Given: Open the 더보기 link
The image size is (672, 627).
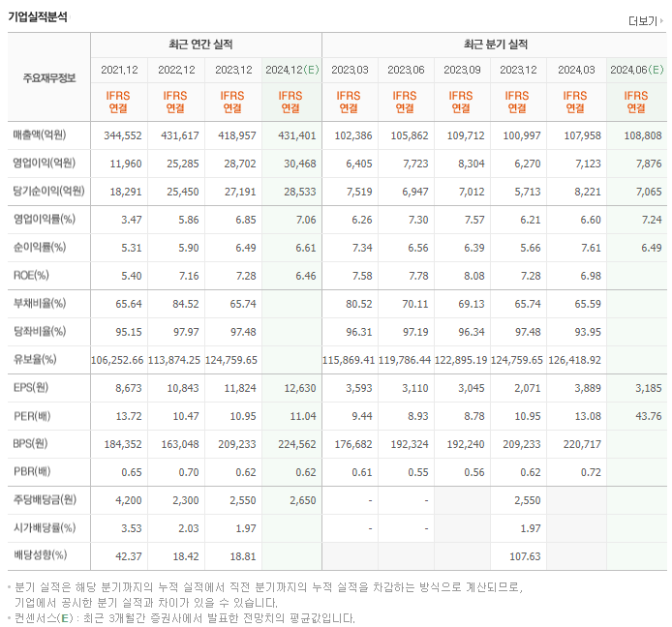Looking at the screenshot, I should tap(646, 20).
